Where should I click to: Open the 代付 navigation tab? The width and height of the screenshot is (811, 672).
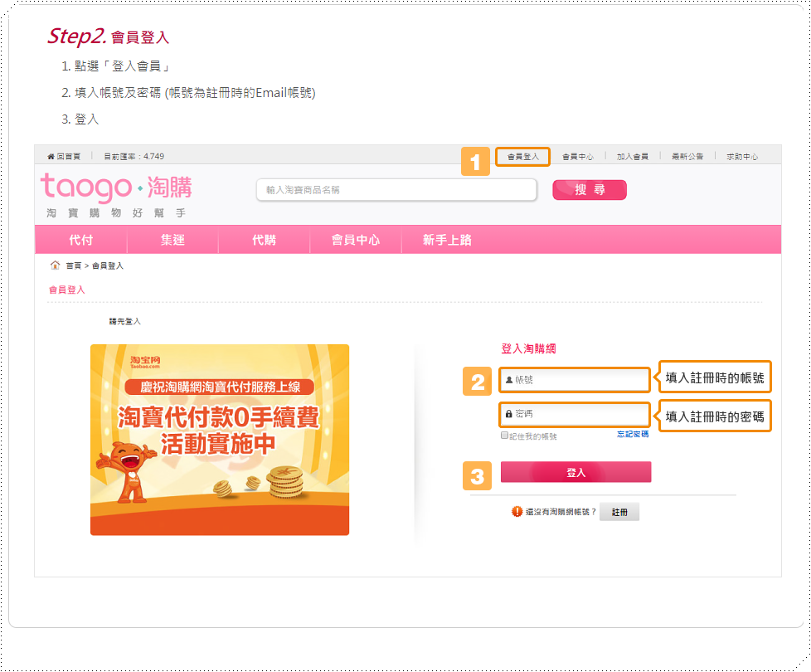80,240
